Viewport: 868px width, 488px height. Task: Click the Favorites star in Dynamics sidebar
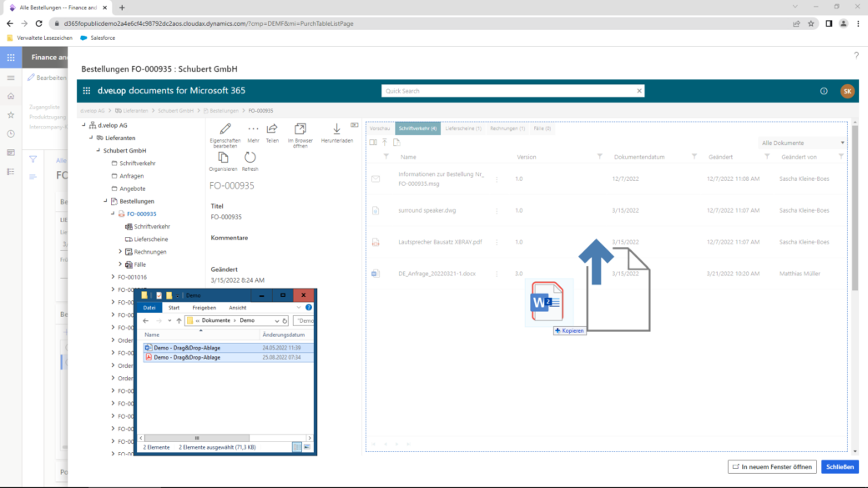(x=11, y=115)
